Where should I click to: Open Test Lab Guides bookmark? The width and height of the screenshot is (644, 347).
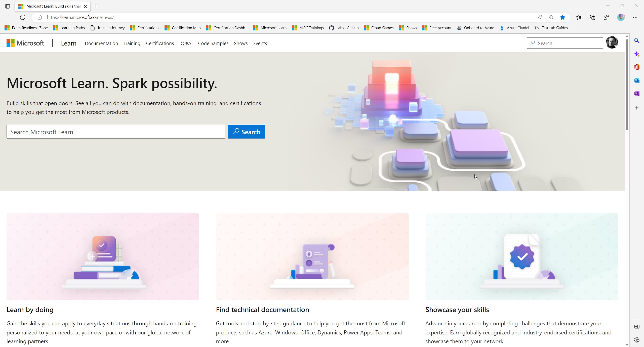click(x=551, y=28)
